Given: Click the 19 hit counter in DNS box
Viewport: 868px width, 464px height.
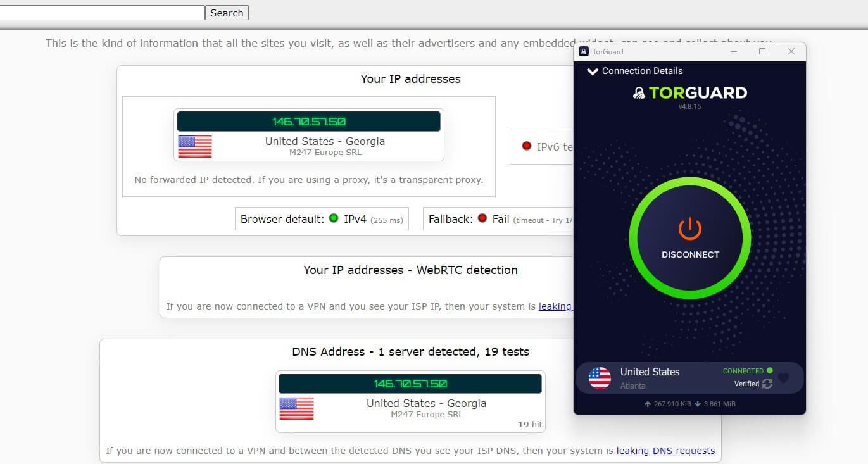Looking at the screenshot, I should click(x=530, y=424).
